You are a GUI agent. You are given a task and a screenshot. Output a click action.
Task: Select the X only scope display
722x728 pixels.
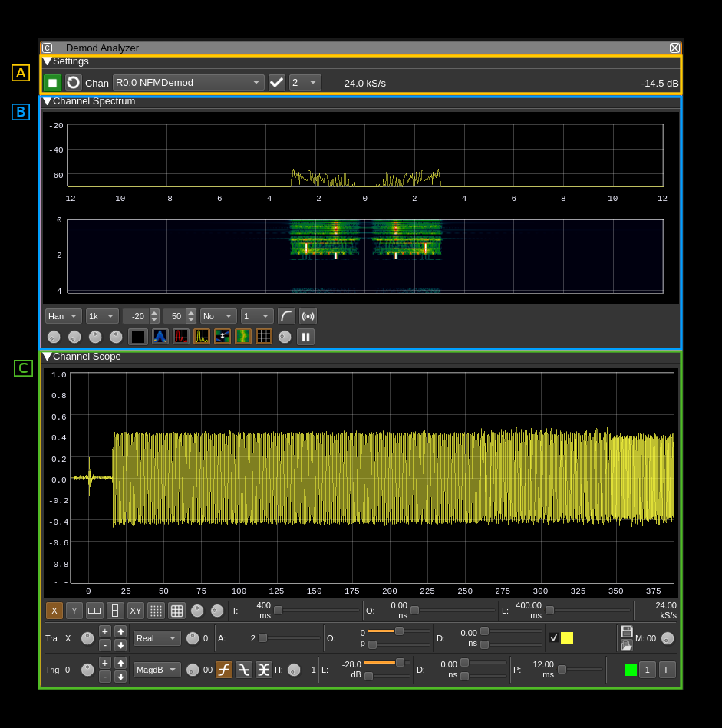click(x=54, y=611)
